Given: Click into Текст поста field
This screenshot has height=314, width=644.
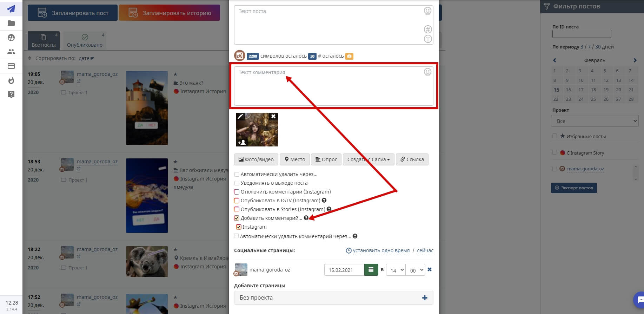Looking at the screenshot, I should [x=333, y=25].
